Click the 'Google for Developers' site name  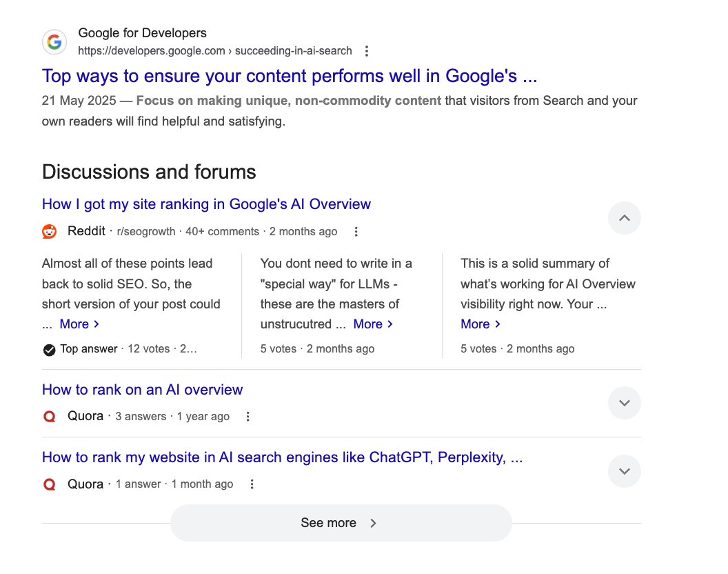pos(142,33)
